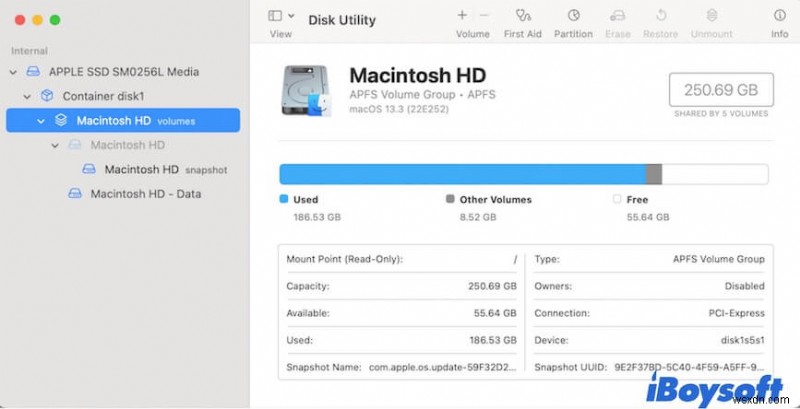
Task: Click the Available 55.64 GB row
Action: pyautogui.click(x=402, y=313)
